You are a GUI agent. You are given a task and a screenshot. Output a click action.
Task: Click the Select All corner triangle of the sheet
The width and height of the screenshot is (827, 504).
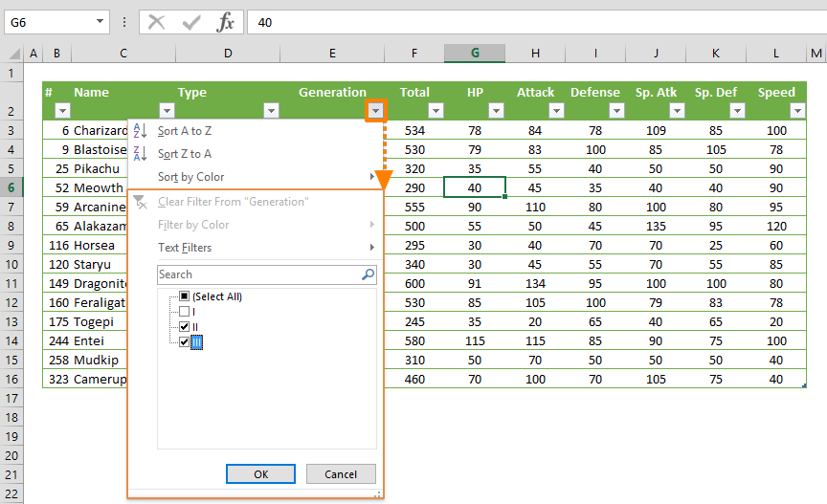(14, 54)
